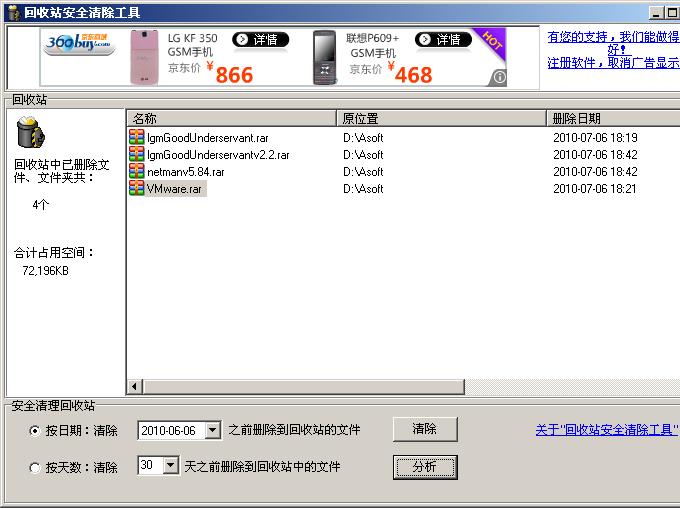Sort by the 原位置 column header

441,118
